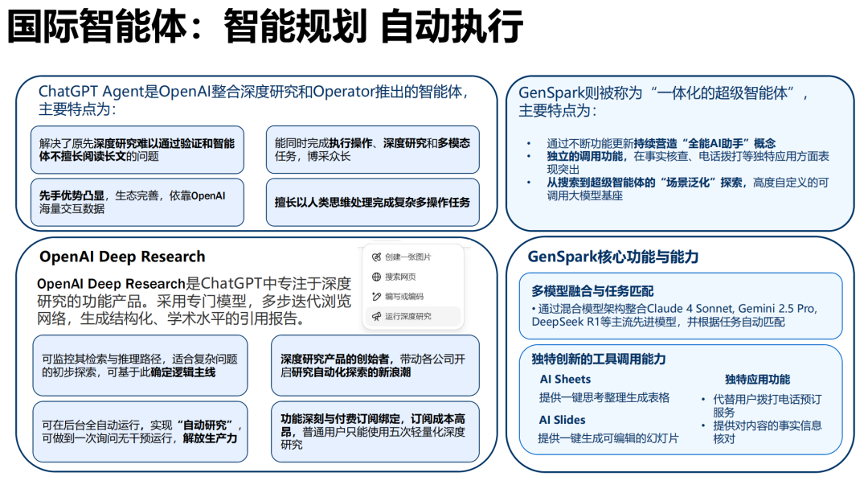Image resolution: width=868 pixels, height=489 pixels.
Task: Select the card 先手优势凸显，生态完善
Action: (137, 202)
